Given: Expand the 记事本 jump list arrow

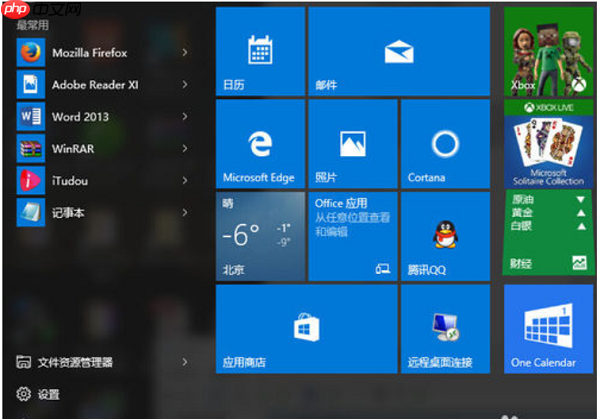Looking at the screenshot, I should tap(185, 212).
